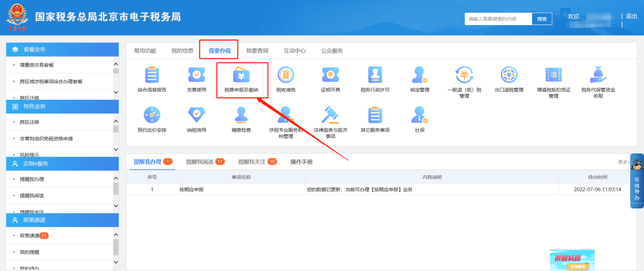Click the 搜索 button
Screen dimensions: 644x271
[x=542, y=19]
